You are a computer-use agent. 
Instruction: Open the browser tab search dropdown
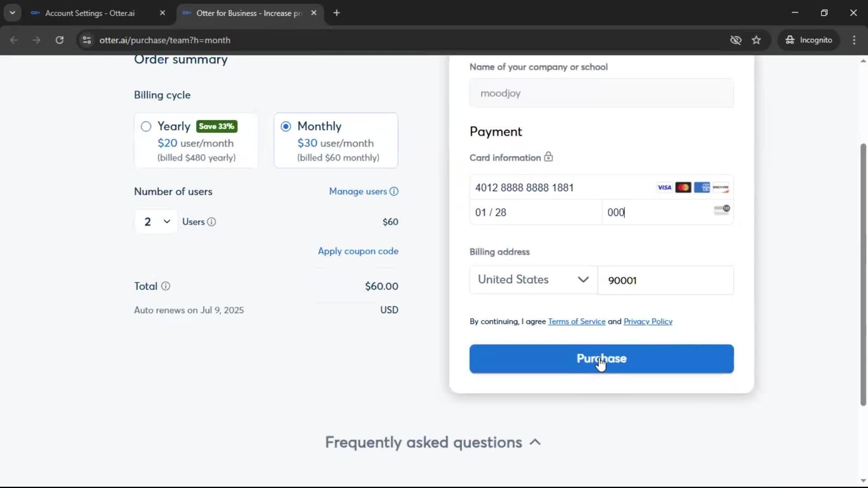(x=13, y=13)
